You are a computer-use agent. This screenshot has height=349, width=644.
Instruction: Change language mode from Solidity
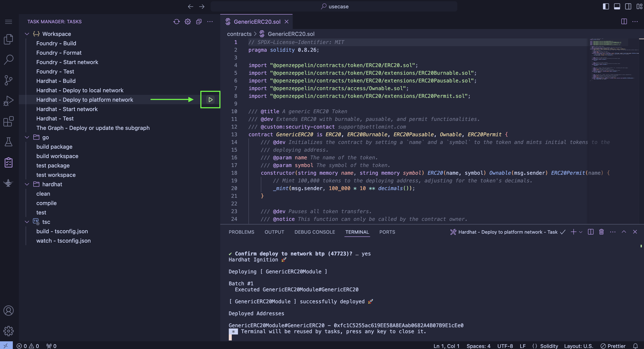[x=549, y=346]
